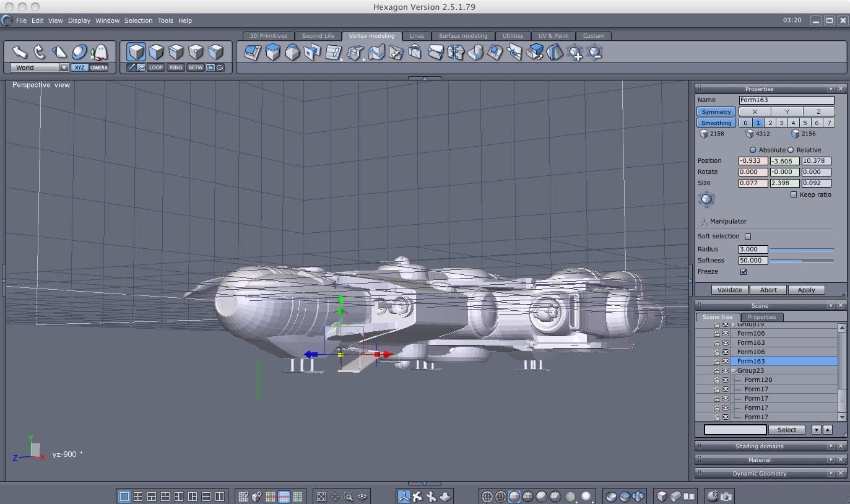
Task: Uncheck the Freeze checkbox
Action: pyautogui.click(x=744, y=271)
